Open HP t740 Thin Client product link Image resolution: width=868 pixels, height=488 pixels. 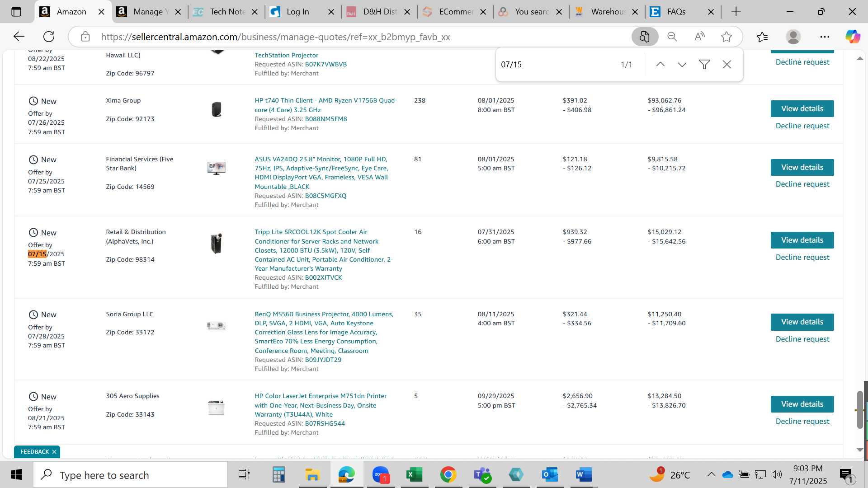326,105
